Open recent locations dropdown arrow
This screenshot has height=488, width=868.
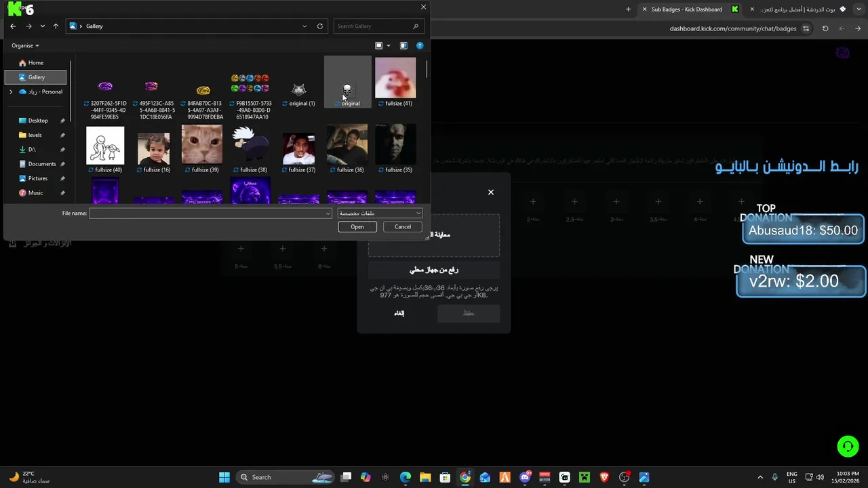click(x=42, y=26)
